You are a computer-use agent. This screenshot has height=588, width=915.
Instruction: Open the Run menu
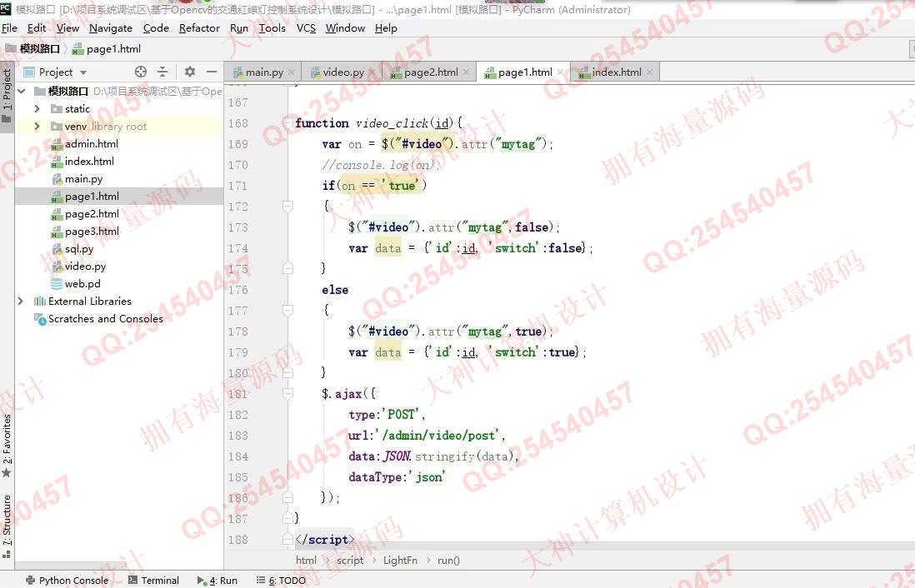pos(239,28)
